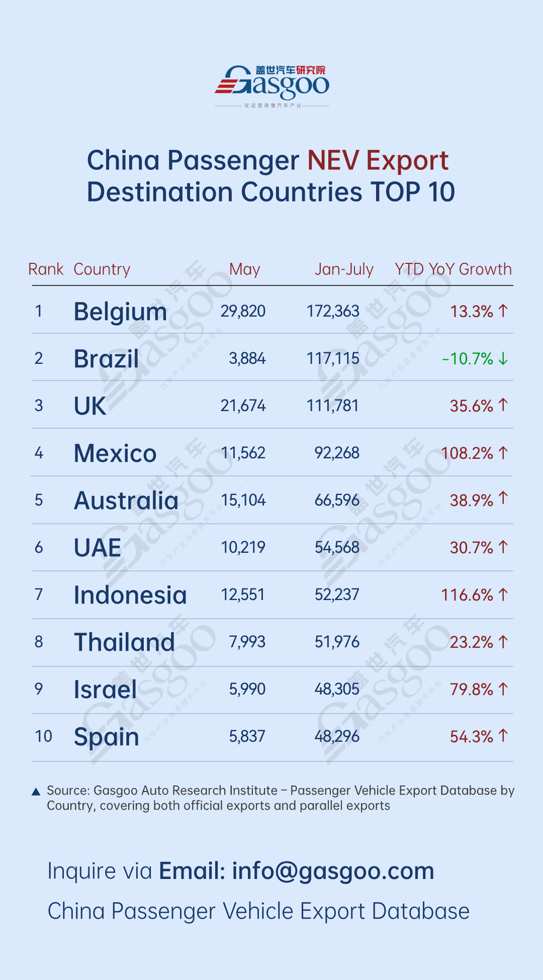This screenshot has width=543, height=980.
Task: Click the Country column header
Action: point(102,269)
